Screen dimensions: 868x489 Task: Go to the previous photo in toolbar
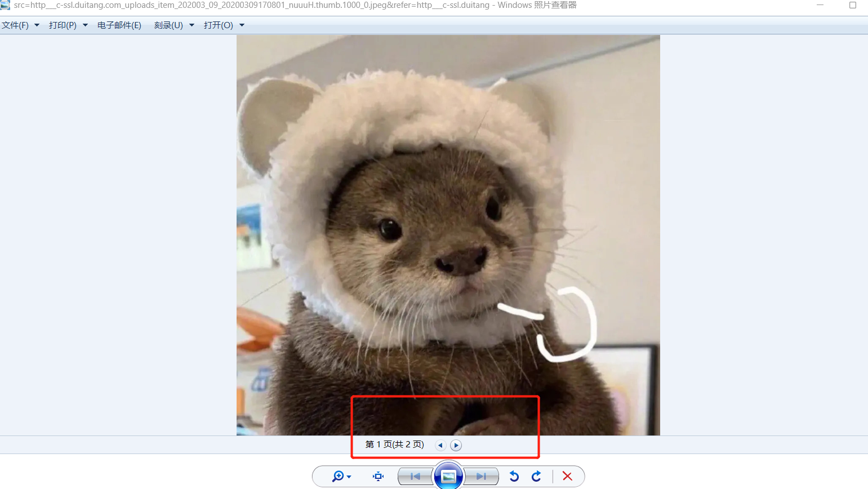pyautogui.click(x=415, y=477)
